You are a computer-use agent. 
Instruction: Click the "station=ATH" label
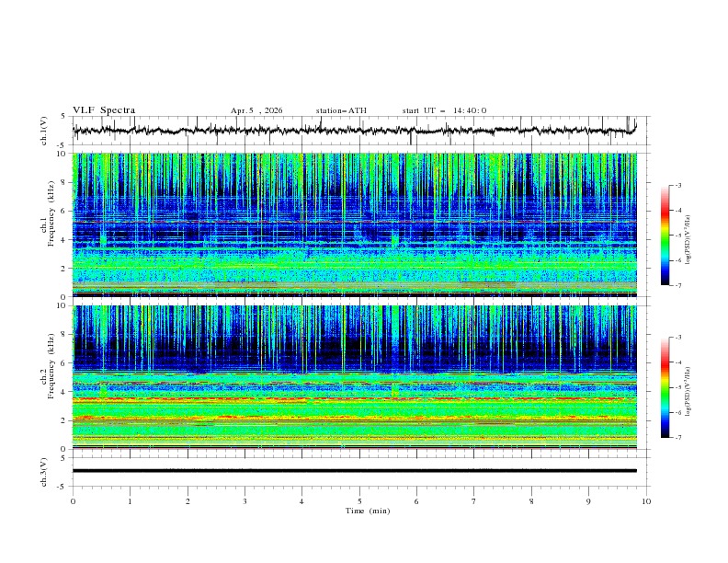pyautogui.click(x=341, y=110)
